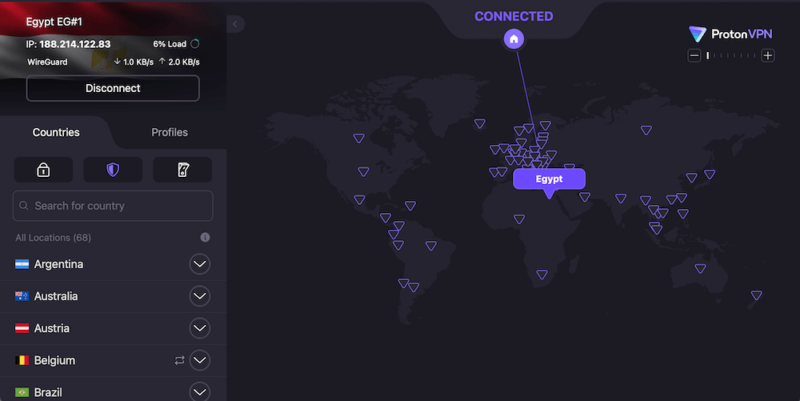This screenshot has height=401, width=800.
Task: Toggle Kill Switch icon
Action: (x=183, y=169)
